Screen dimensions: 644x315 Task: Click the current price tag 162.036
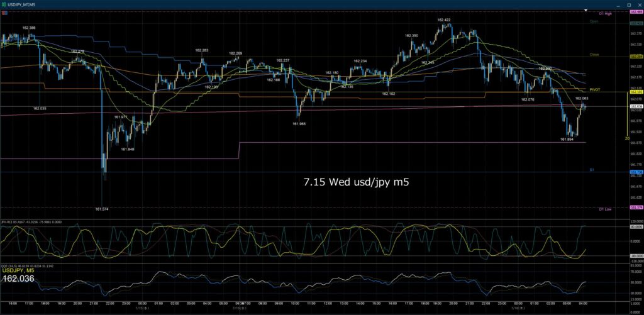636,107
